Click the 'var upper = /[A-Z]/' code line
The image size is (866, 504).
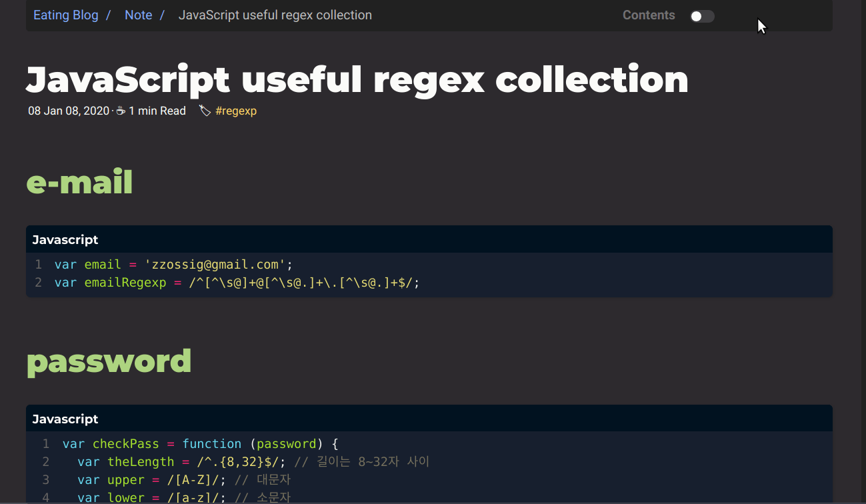184,480
